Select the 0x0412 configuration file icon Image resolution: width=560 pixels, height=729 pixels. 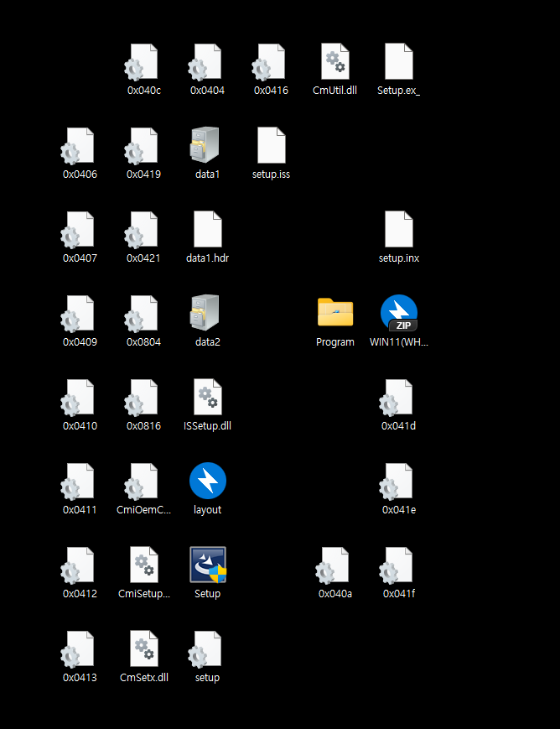point(78,565)
